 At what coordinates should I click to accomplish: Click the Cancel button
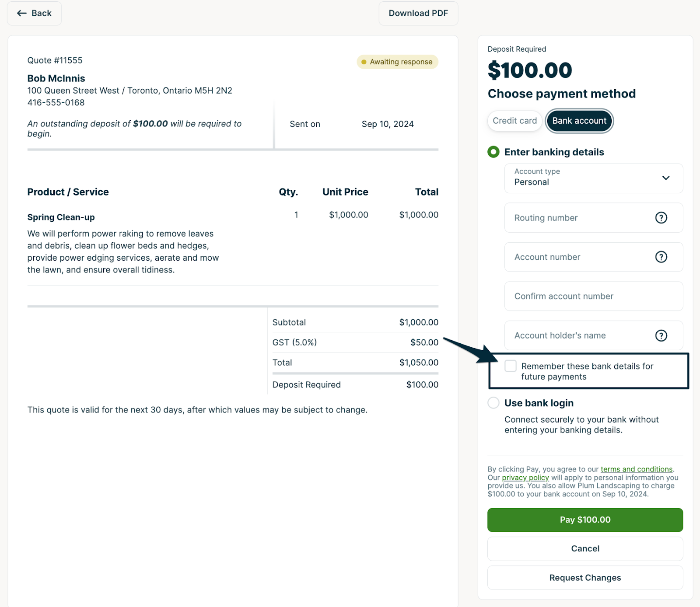(585, 548)
